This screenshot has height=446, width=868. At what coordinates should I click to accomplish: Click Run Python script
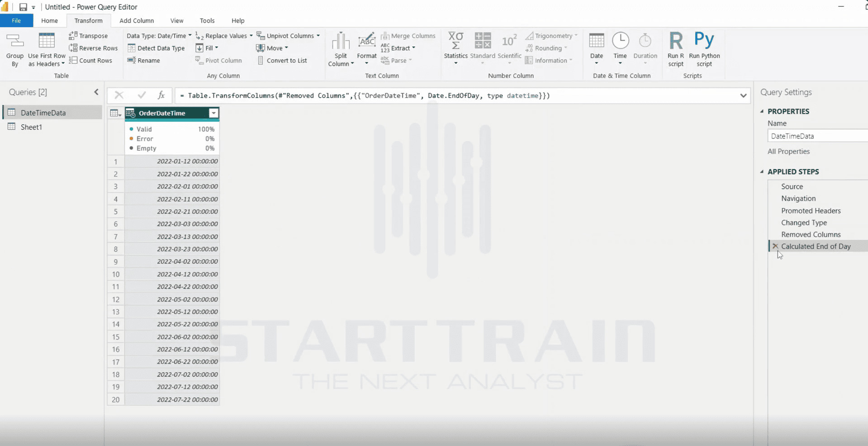point(704,49)
